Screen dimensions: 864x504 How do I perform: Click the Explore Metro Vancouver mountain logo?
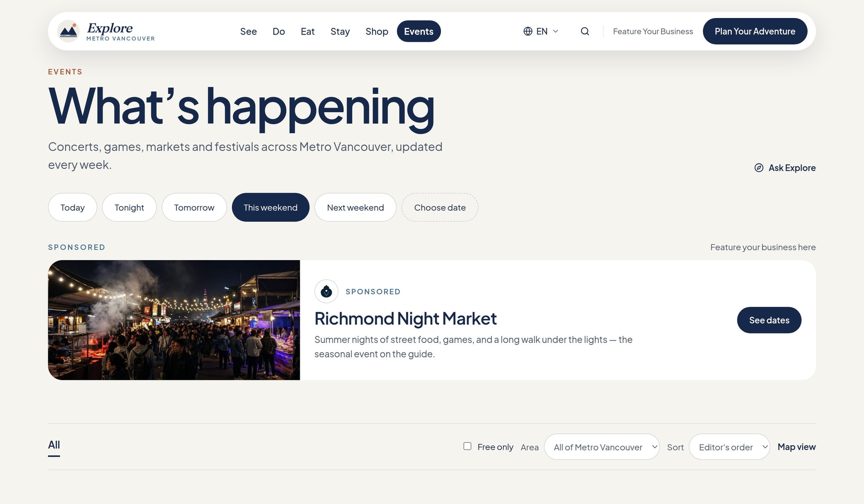point(68,31)
